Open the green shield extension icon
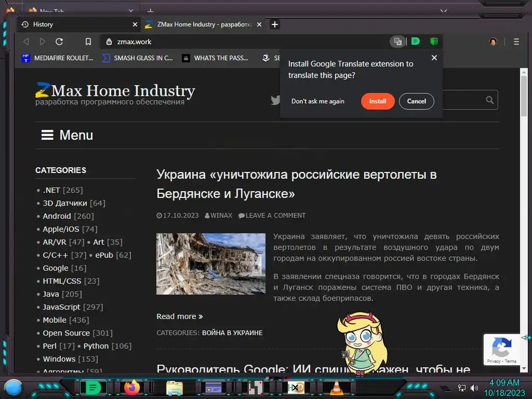The width and height of the screenshot is (532, 399). click(x=434, y=42)
